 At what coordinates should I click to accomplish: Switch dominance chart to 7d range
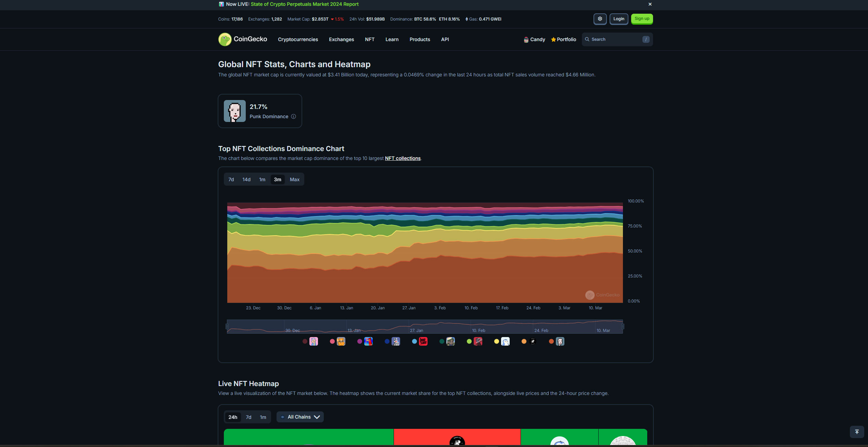(231, 179)
